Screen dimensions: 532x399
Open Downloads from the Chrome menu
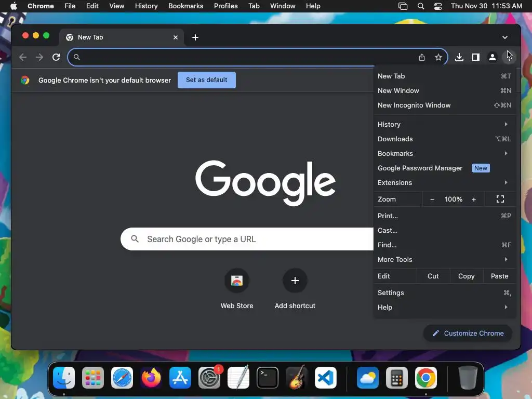tap(445, 139)
